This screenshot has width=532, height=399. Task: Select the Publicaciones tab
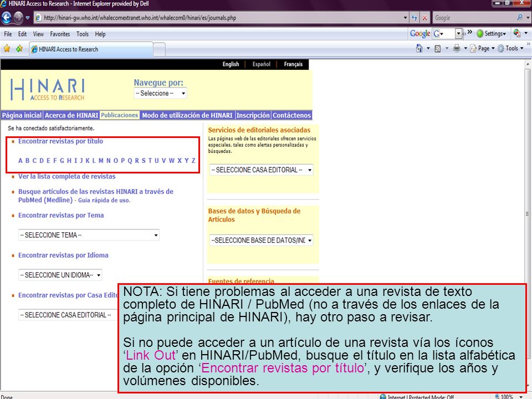coord(120,115)
